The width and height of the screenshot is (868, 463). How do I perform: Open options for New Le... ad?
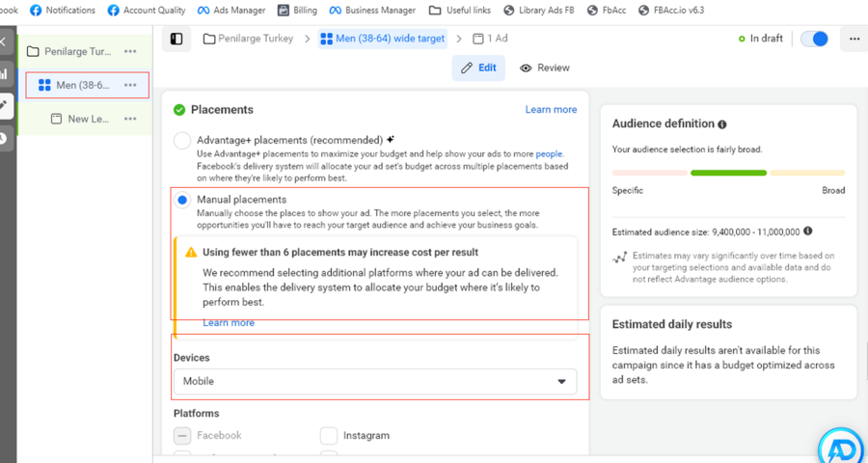coord(130,119)
